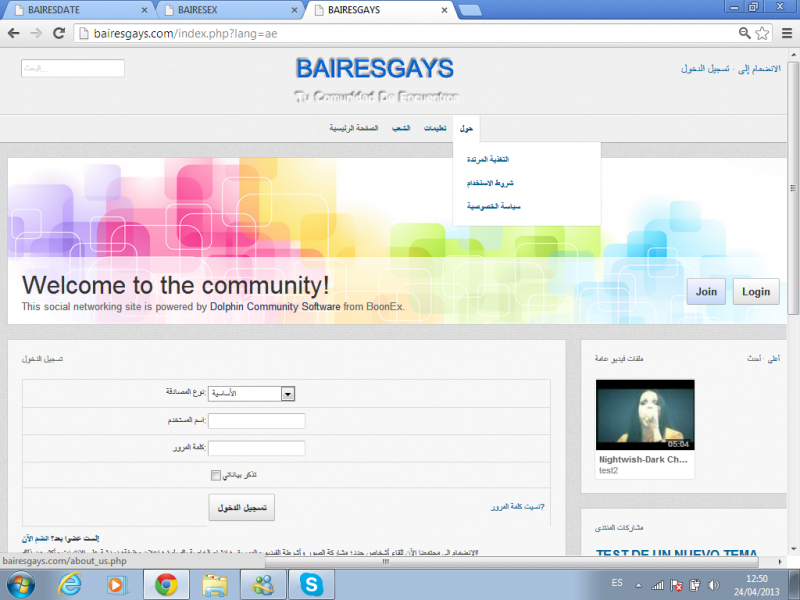Click the password input field
The height and width of the screenshot is (600, 800).
pyautogui.click(x=257, y=448)
